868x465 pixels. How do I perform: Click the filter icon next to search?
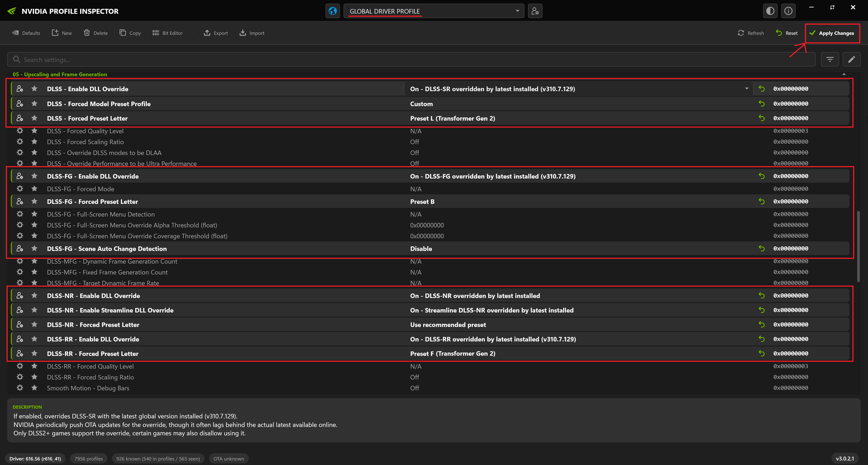click(x=830, y=60)
